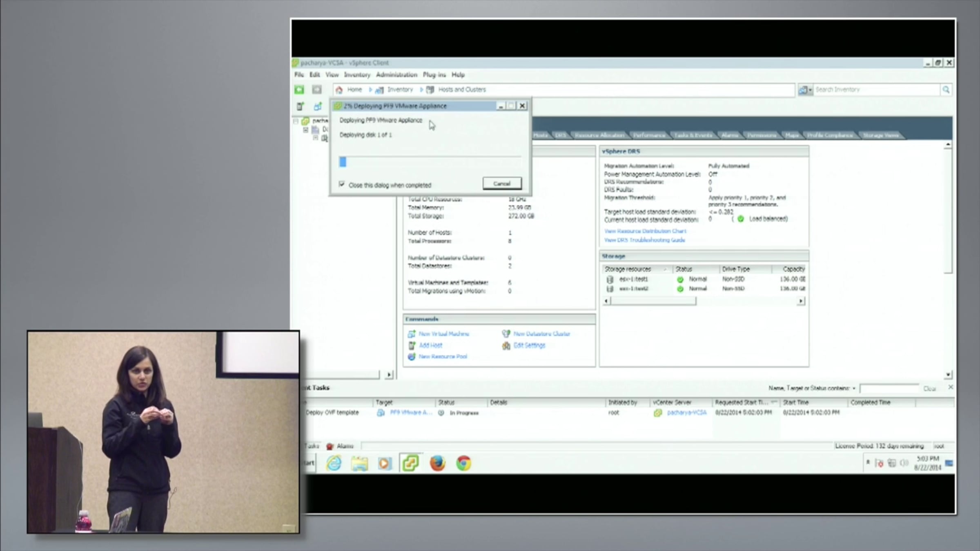Click the search magnifier icon
The height and width of the screenshot is (551, 980).
(946, 89)
